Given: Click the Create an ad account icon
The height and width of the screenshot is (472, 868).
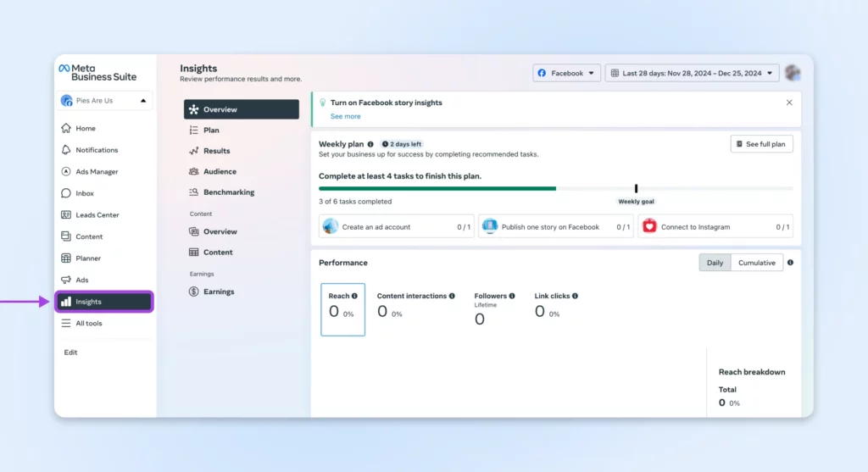Looking at the screenshot, I should [x=331, y=226].
